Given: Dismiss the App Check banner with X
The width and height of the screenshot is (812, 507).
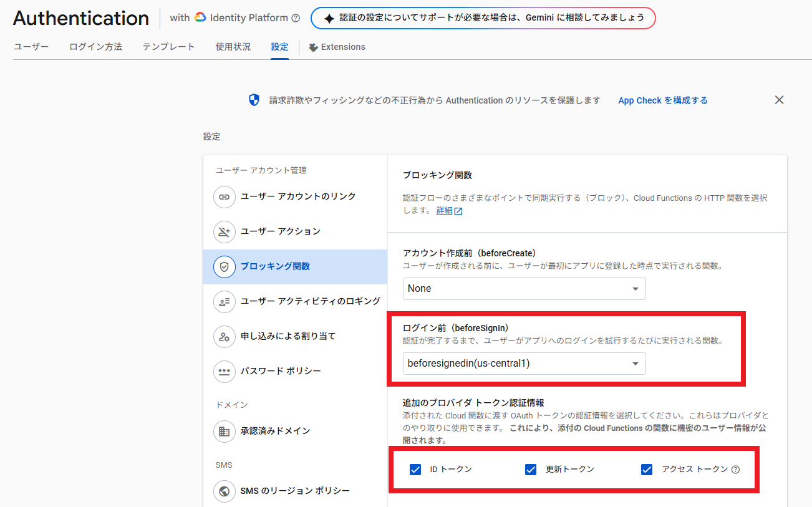Looking at the screenshot, I should (x=779, y=100).
